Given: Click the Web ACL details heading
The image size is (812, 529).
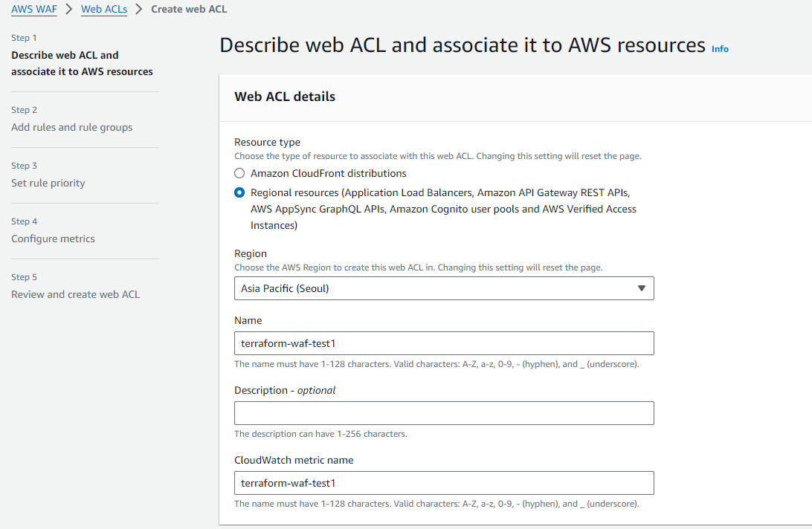Looking at the screenshot, I should [x=285, y=97].
